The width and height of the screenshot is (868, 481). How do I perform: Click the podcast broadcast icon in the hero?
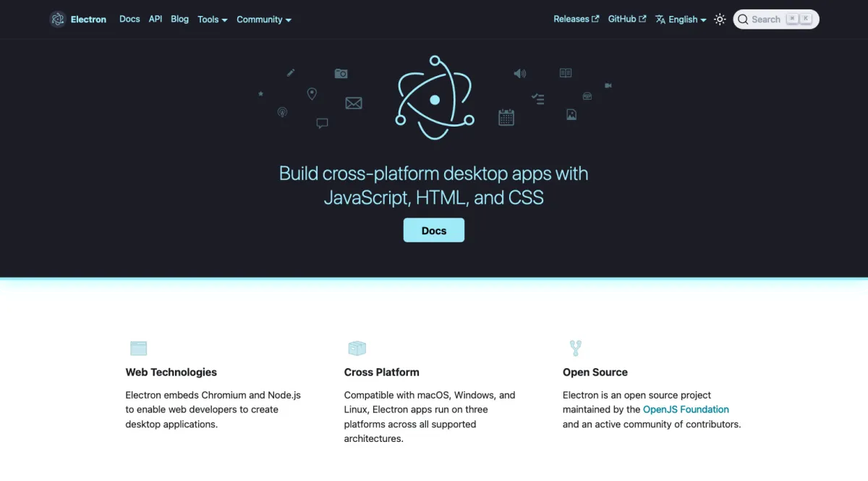point(282,112)
